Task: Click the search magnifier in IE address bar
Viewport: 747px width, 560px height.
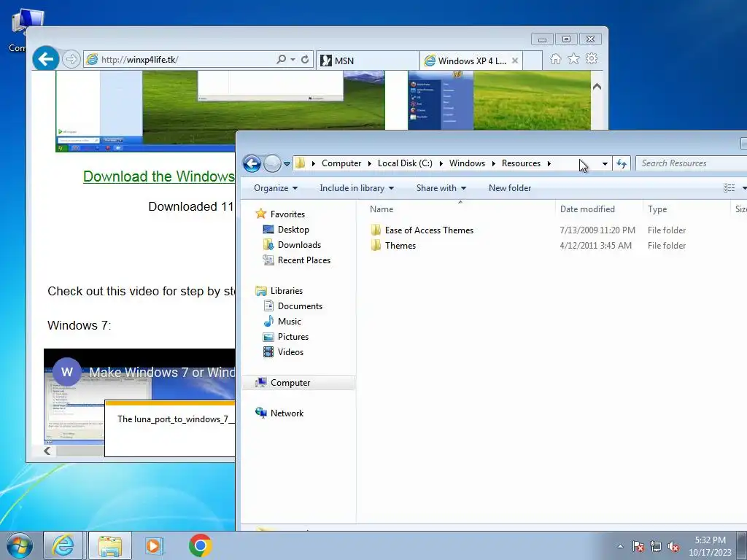Action: pyautogui.click(x=282, y=60)
